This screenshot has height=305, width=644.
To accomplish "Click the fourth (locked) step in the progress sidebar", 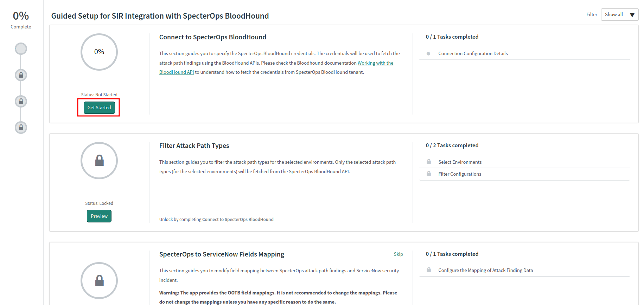I will click(21, 127).
